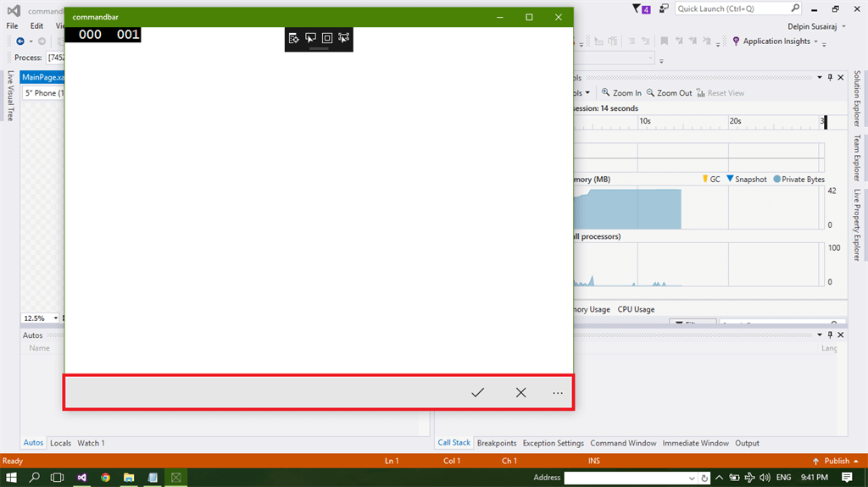Pin the Diagnostic Tools panel
This screenshot has height=487, width=868.
pyautogui.click(x=830, y=77)
